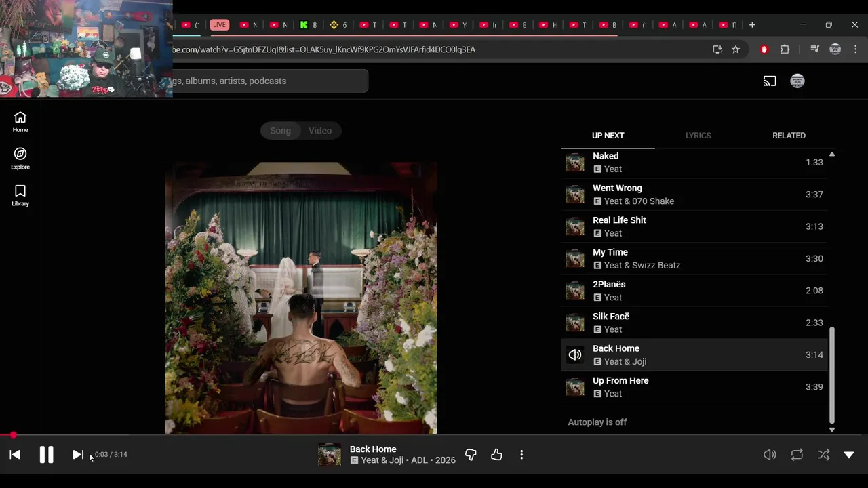Play Went Wrong from the queue

tap(694, 195)
